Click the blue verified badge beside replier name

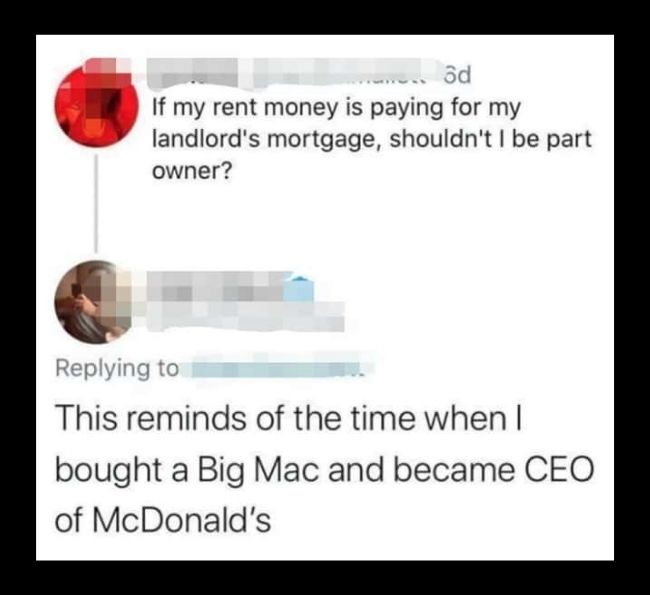point(299,287)
